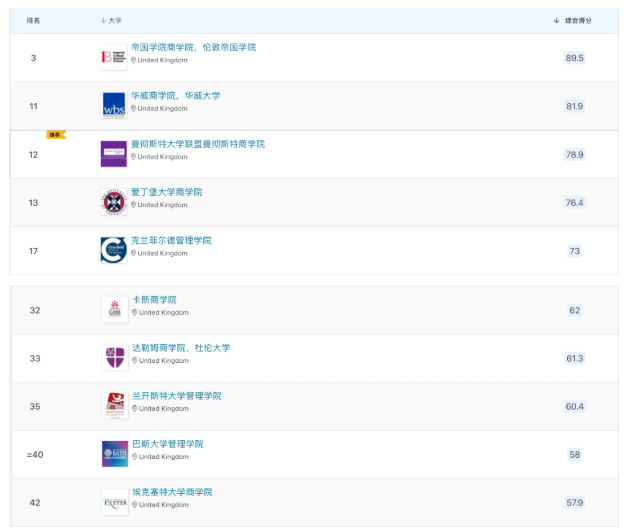Click the 推荐 badge on rank 12
Image resolution: width=626 pixels, height=528 pixels.
coord(56,135)
